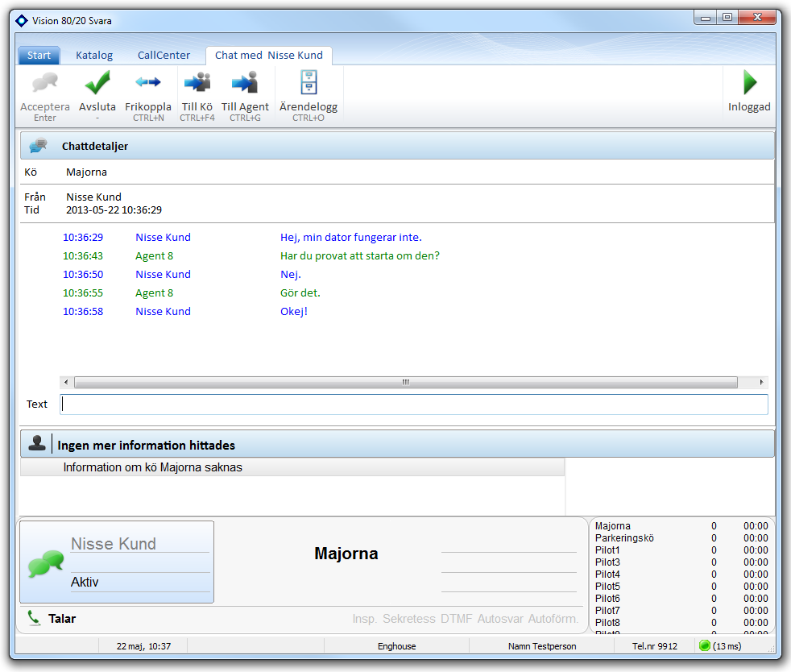Select Pilot3 in the queue list
This screenshot has width=791, height=672.
[x=681, y=562]
